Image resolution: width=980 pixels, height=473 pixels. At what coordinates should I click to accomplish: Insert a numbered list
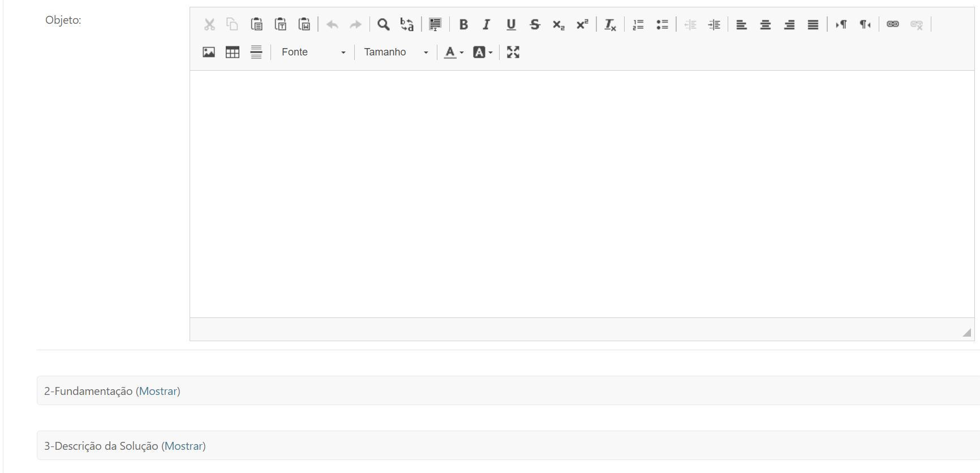[638, 24]
